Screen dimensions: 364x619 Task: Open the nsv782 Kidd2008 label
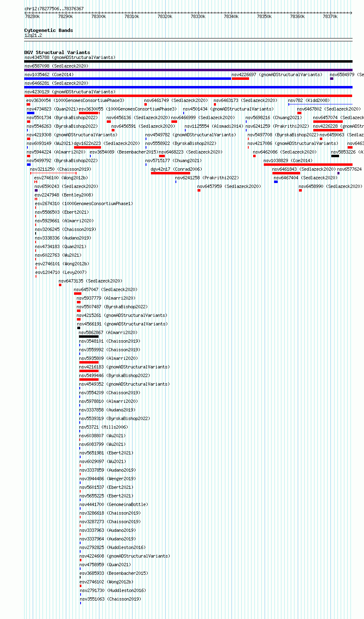point(309,100)
